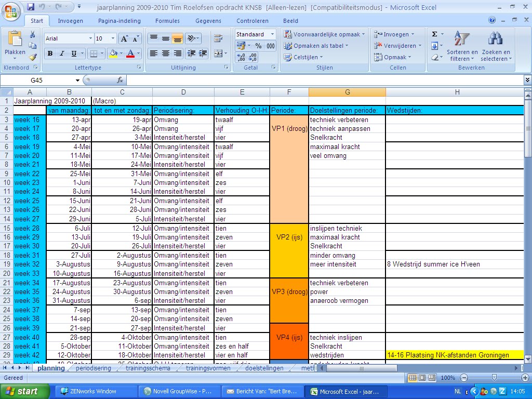
Task: Align text to top of cell
Action: click(154, 38)
